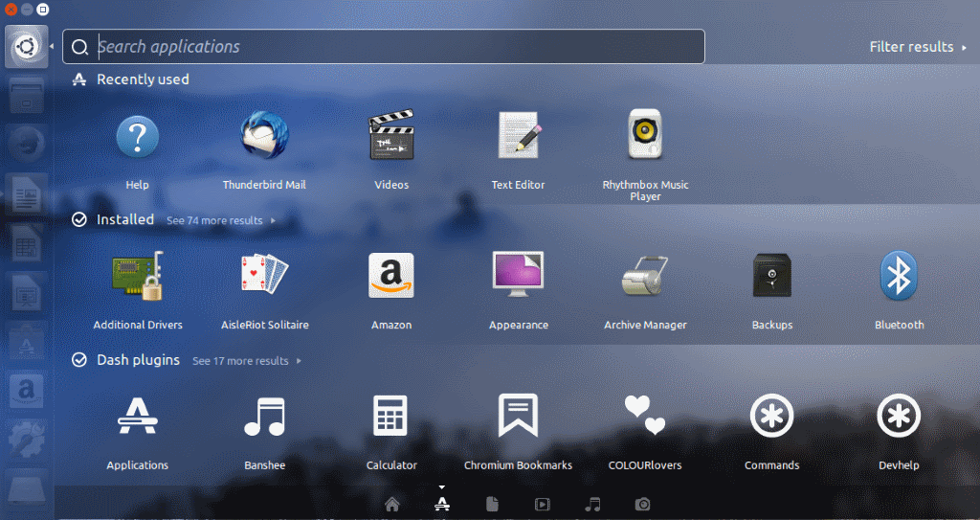Viewport: 980px width, 520px height.
Task: Open LibreOffice Calc in the launcher
Action: (26, 243)
